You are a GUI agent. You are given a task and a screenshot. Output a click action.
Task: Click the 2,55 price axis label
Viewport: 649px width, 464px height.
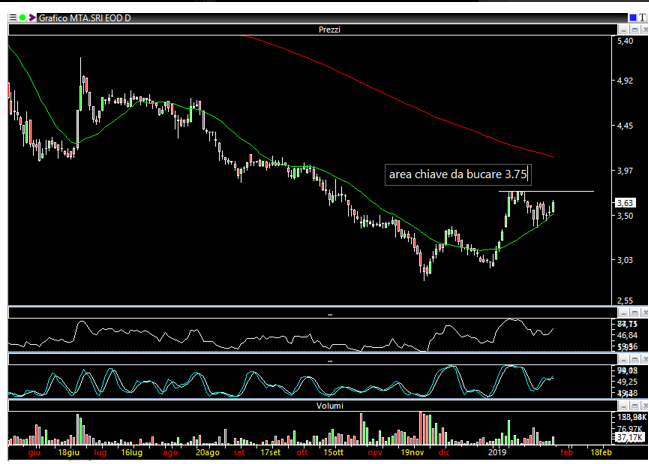(x=625, y=301)
